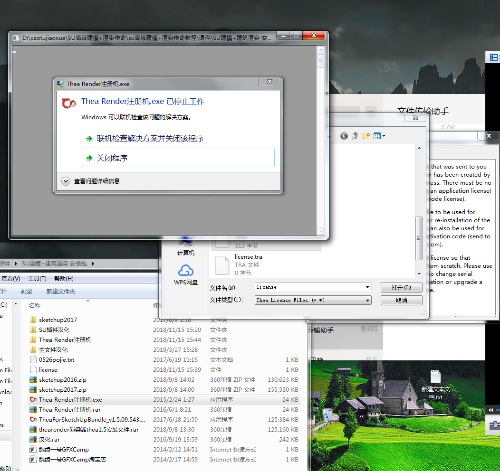Select the thearender 1.5 rar archive

point(84,430)
